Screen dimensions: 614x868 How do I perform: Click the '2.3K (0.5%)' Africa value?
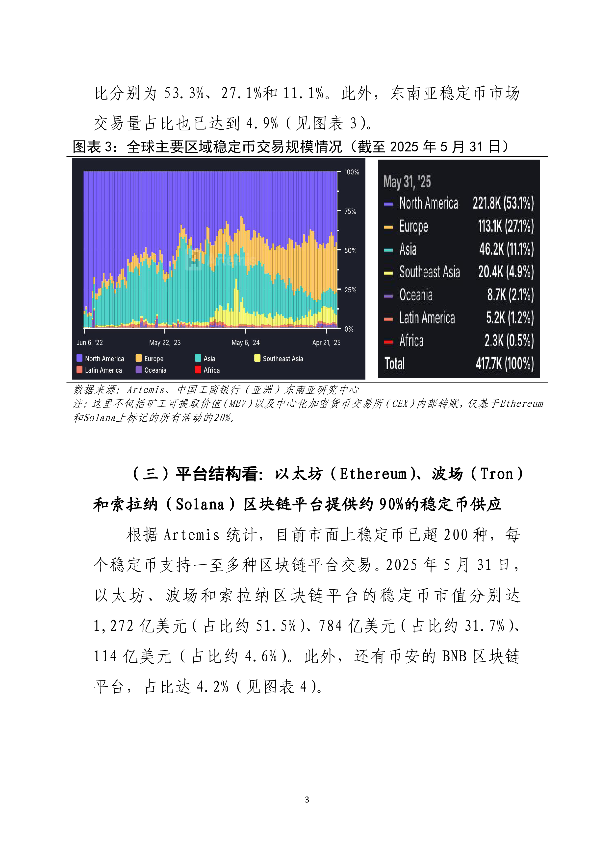(x=509, y=341)
